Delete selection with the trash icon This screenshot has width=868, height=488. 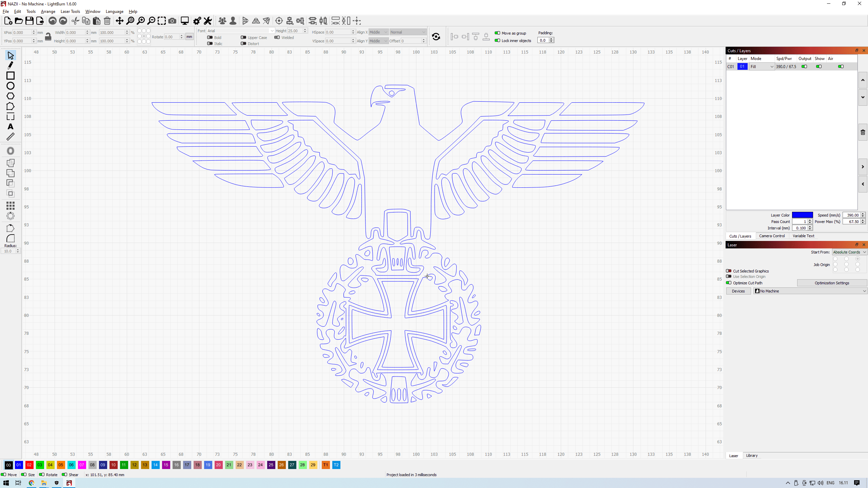click(107, 21)
